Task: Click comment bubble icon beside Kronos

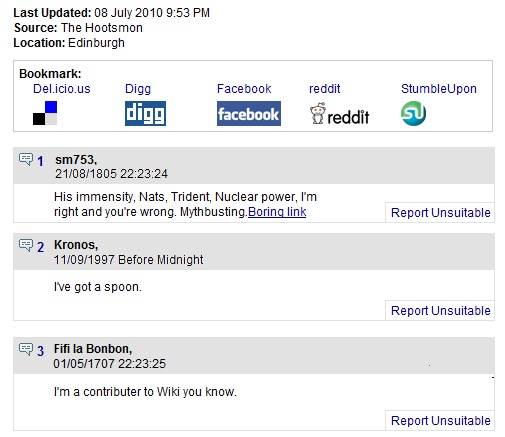Action: (26, 245)
